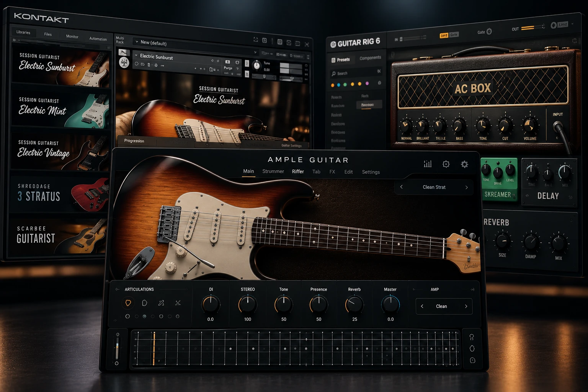Click the orange color tag dot in Guitar Rig
The height and width of the screenshot is (392, 588).
pyautogui.click(x=333, y=85)
